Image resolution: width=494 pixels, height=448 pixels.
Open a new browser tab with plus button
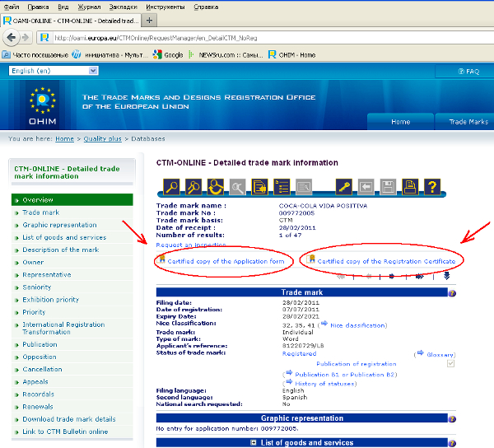click(149, 19)
